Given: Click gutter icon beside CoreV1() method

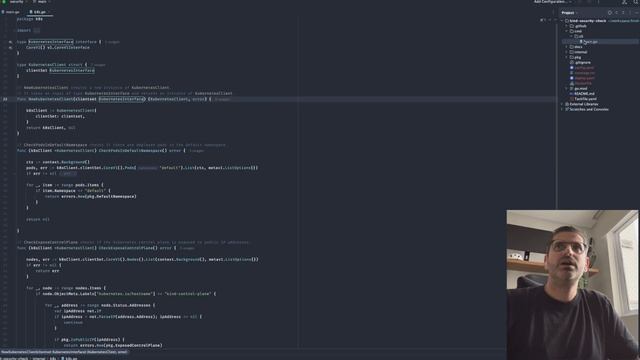Looking at the screenshot, I should click(x=10, y=47).
